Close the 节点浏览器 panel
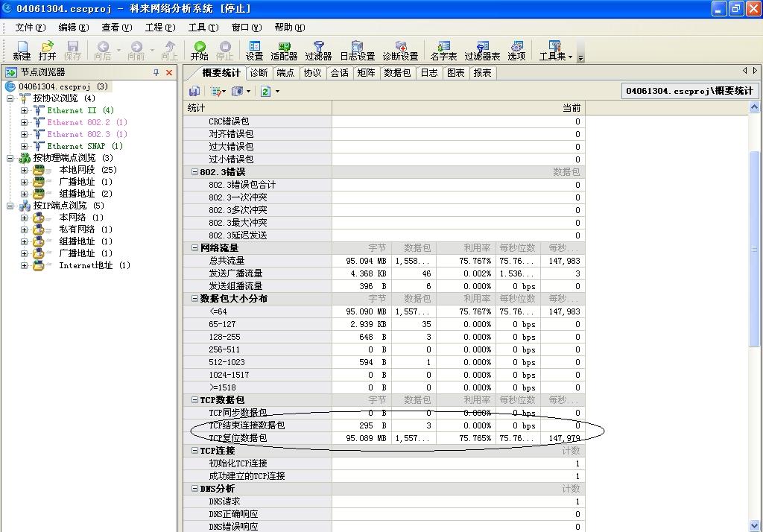The height and width of the screenshot is (532, 763). pyautogui.click(x=169, y=72)
